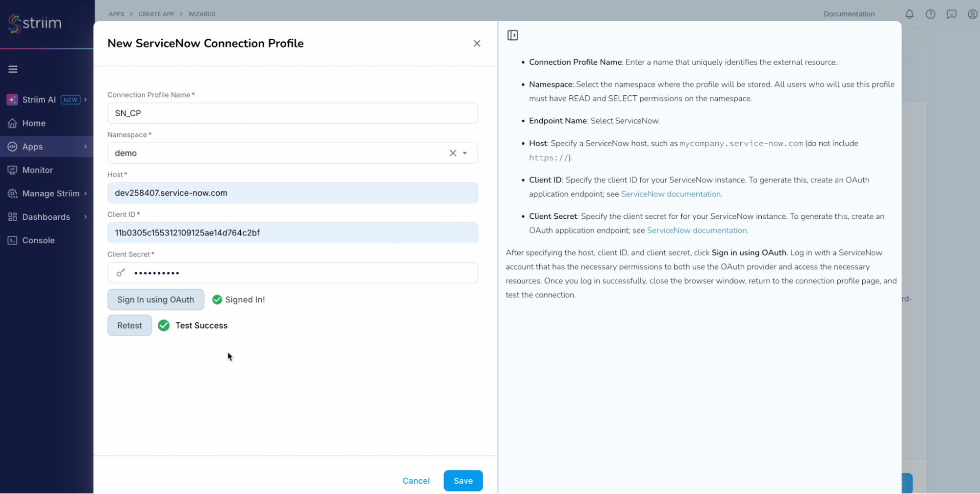Click the Home house icon
980x494 pixels.
click(x=13, y=123)
